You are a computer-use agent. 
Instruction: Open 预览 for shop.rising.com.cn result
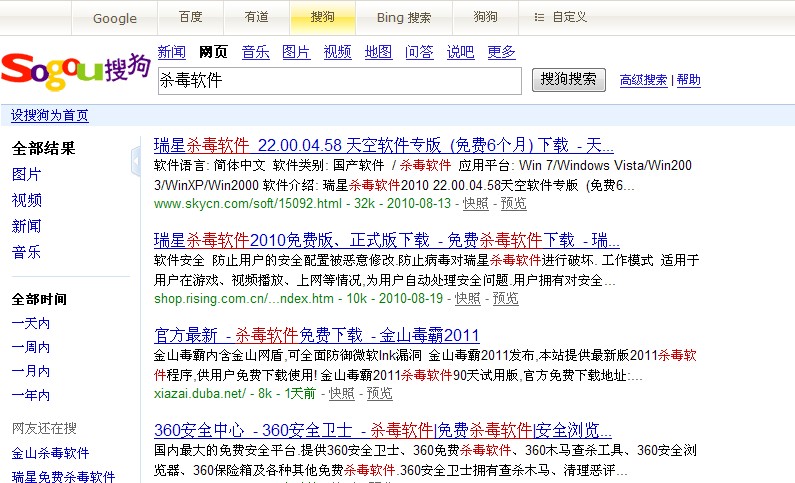(x=505, y=299)
